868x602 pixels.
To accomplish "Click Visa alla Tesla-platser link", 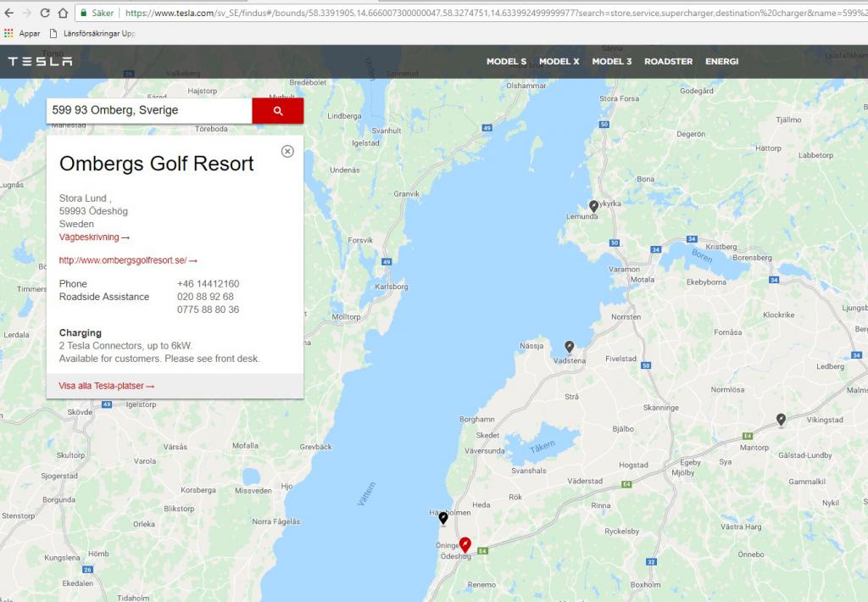I will [106, 386].
